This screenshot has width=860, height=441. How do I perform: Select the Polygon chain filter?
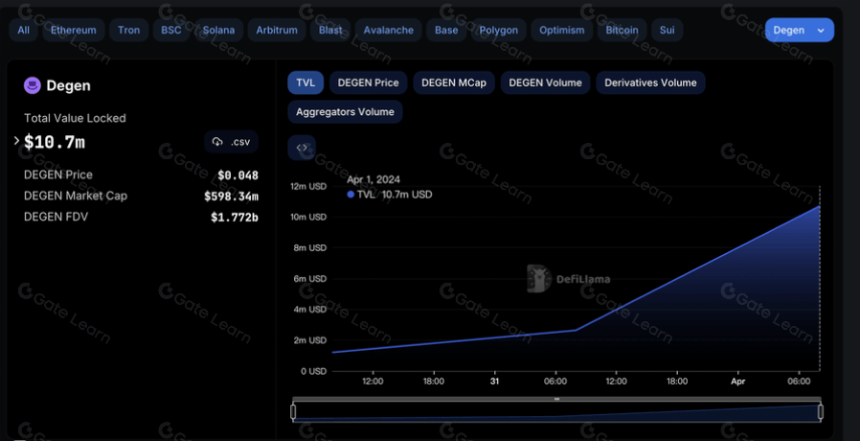click(499, 30)
